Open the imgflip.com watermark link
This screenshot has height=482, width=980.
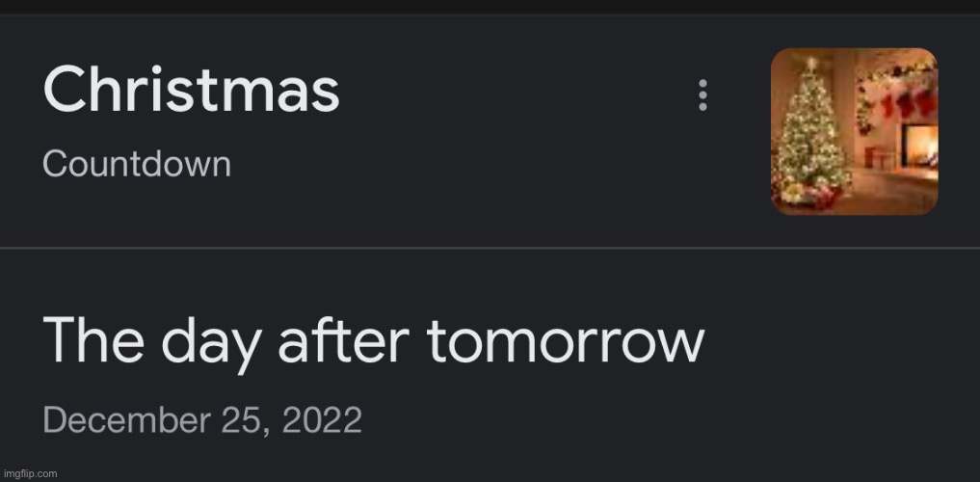(30, 473)
